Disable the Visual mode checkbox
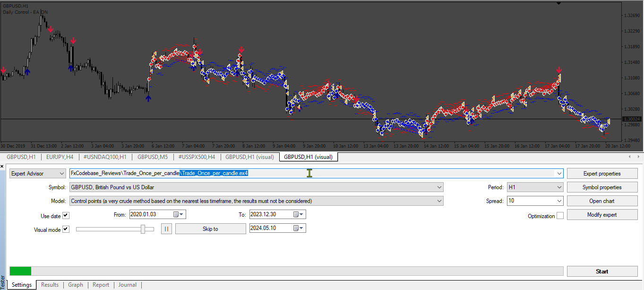The width and height of the screenshot is (644, 290). click(66, 229)
